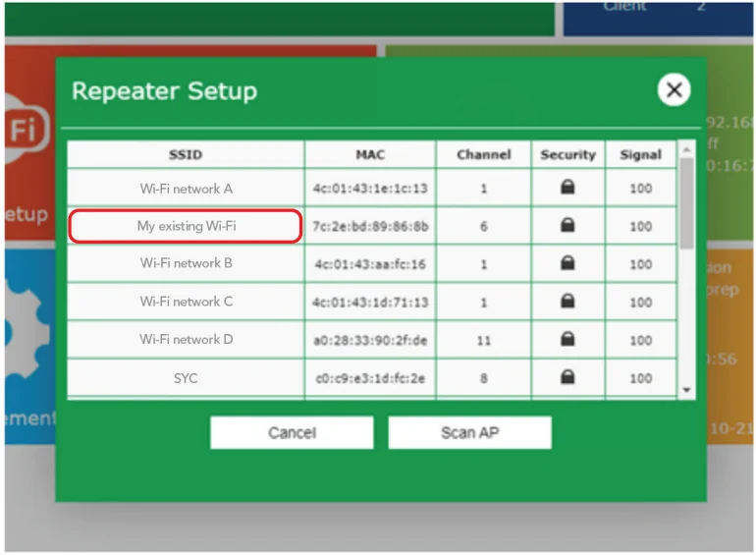Viewport: 756px width, 555px height.
Task: Click MAC address 4c:01:43:1d:71:13
Action: 370,303
